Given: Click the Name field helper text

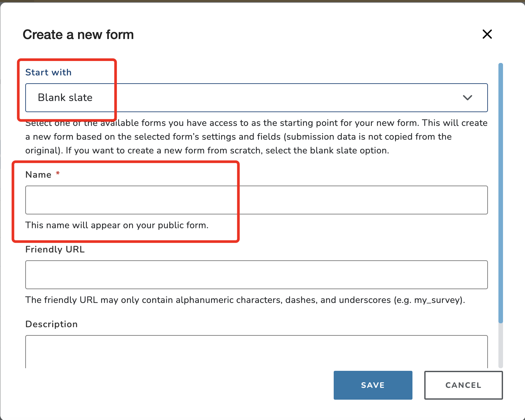Looking at the screenshot, I should point(117,225).
